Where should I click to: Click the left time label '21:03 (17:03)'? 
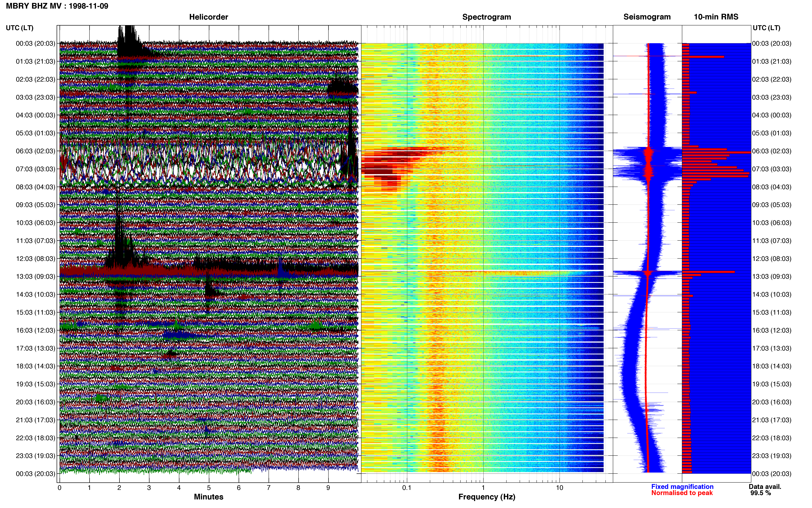[x=36, y=420]
